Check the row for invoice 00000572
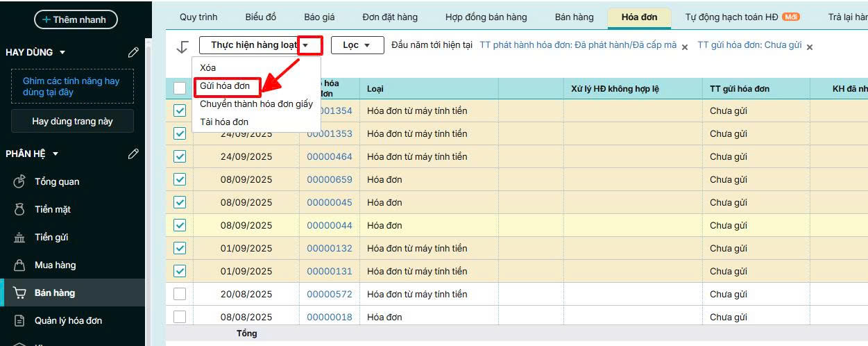Screen dimensions: 868x346 (x=180, y=294)
